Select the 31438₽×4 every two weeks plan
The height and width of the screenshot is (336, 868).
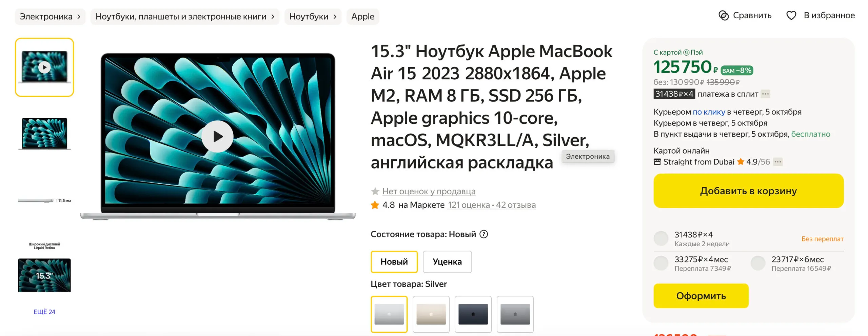coord(660,238)
